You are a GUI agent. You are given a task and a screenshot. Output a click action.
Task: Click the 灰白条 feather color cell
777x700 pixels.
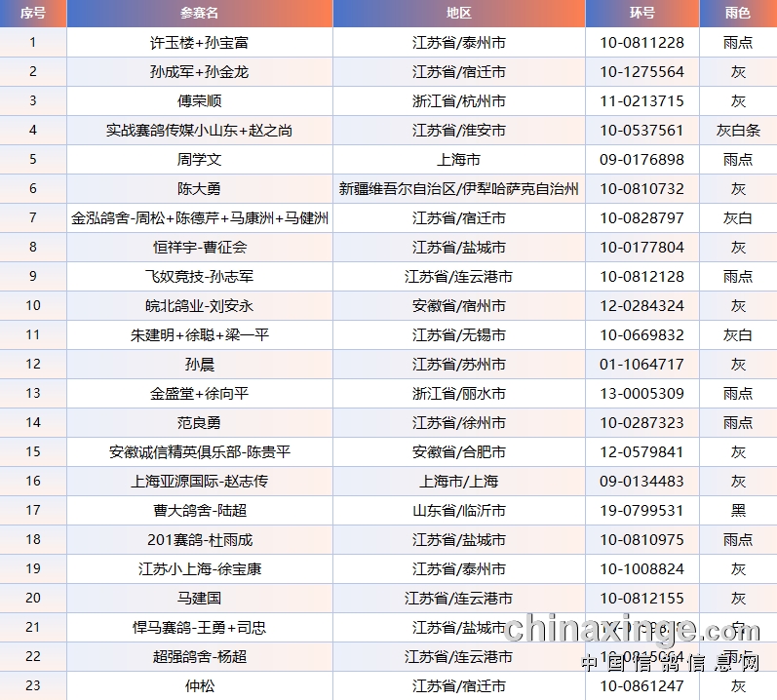738,131
